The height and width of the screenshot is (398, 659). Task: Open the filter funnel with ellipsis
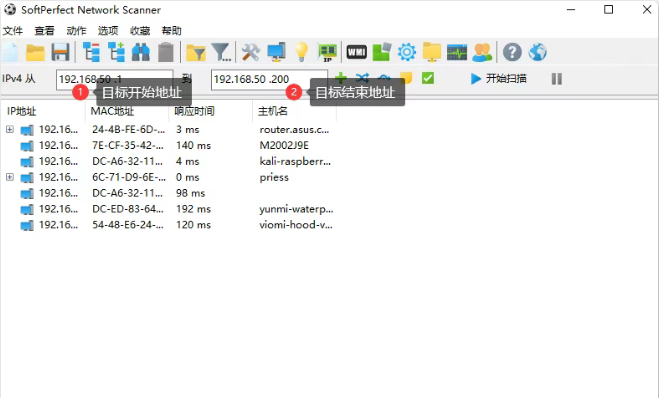pos(221,52)
